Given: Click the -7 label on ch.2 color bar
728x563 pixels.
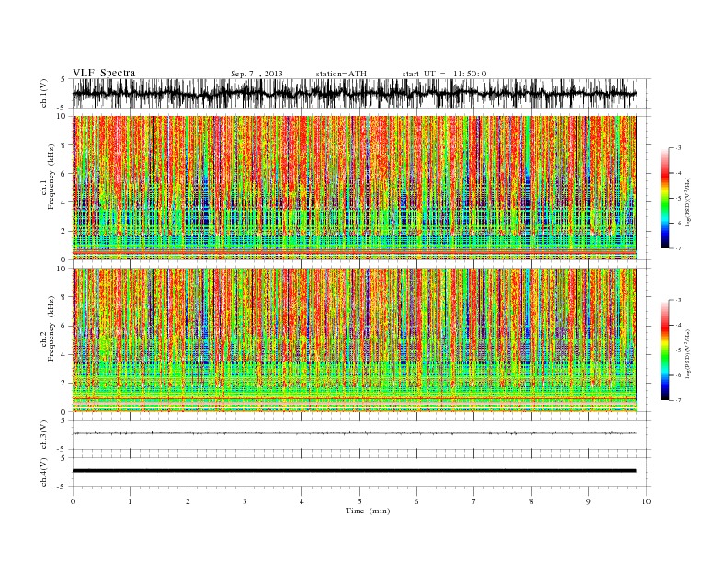Looking at the screenshot, I should pyautogui.click(x=678, y=400).
